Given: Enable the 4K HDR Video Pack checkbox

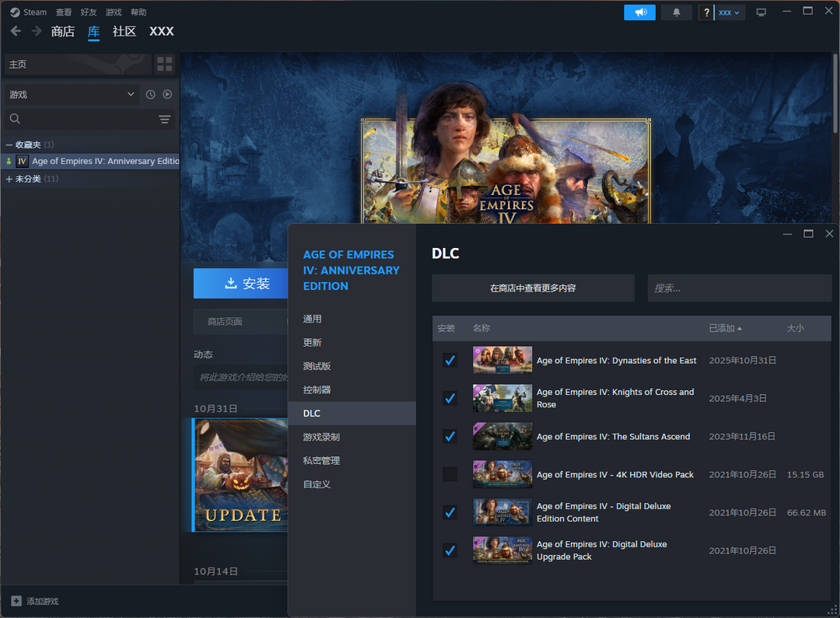Looking at the screenshot, I should click(x=450, y=474).
